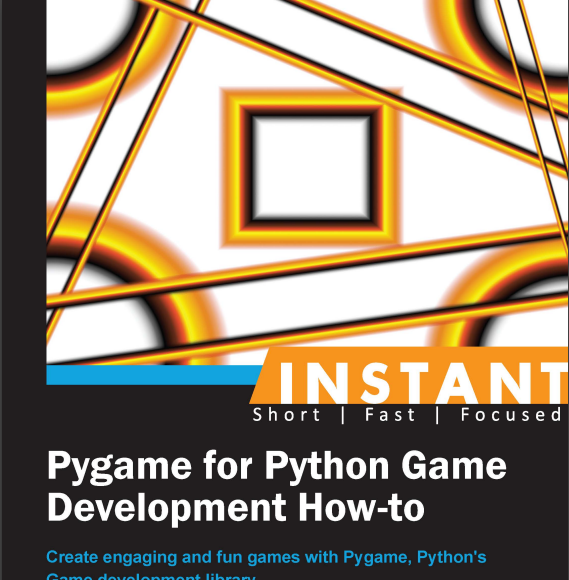
Task: Select the word Short in the tagline
Action: (286, 415)
